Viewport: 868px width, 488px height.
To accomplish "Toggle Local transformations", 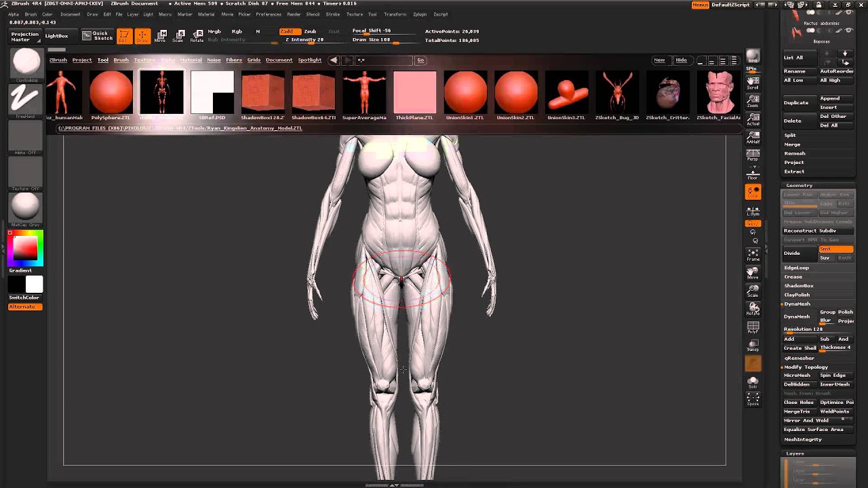I will 753,192.
